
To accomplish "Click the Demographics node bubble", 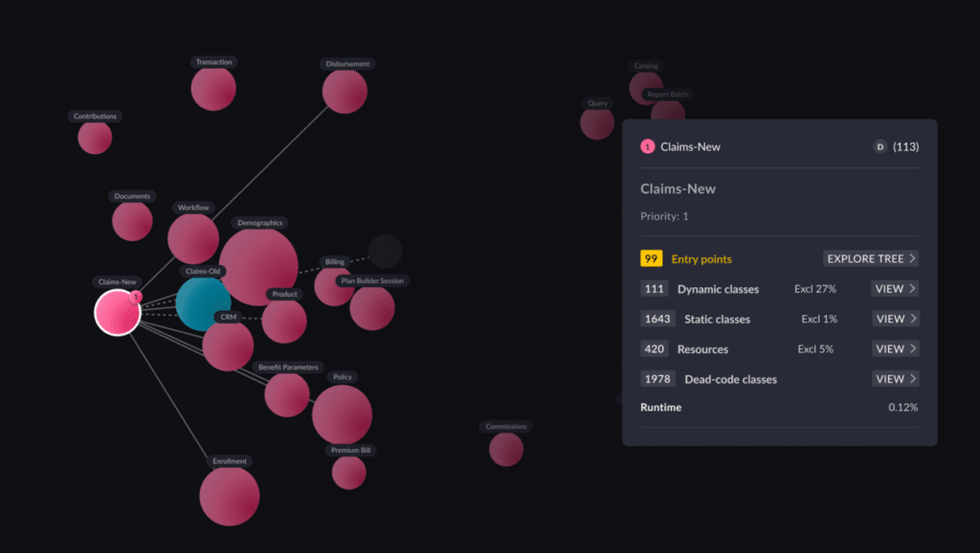I will (258, 267).
